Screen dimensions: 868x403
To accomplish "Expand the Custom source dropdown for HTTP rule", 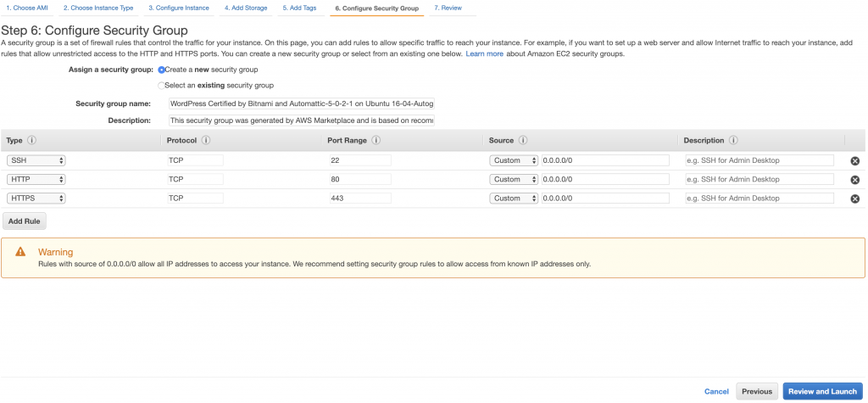I will point(514,179).
